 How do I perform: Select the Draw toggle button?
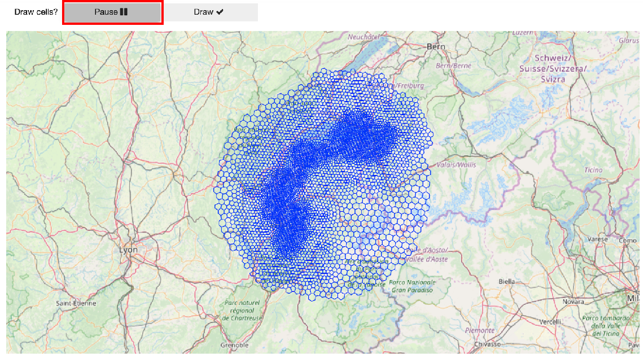point(209,12)
